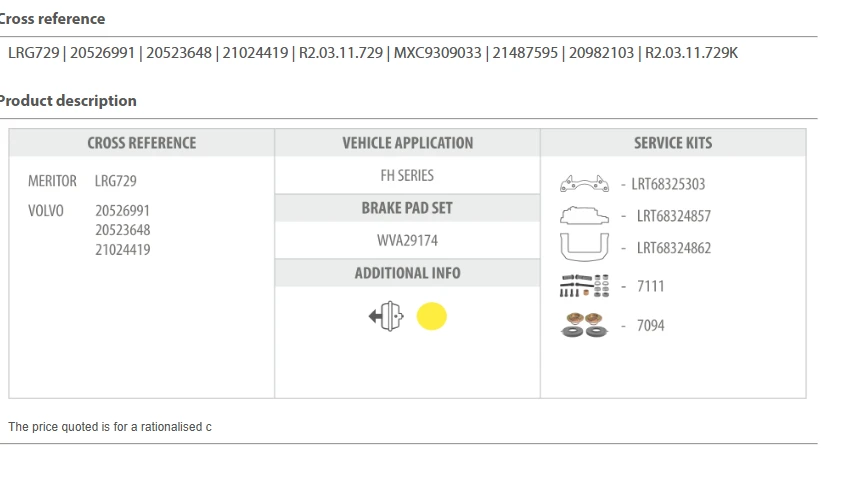Select service kit number LRT68325303
Screen dimensions: 857x479
pyautogui.click(x=668, y=184)
